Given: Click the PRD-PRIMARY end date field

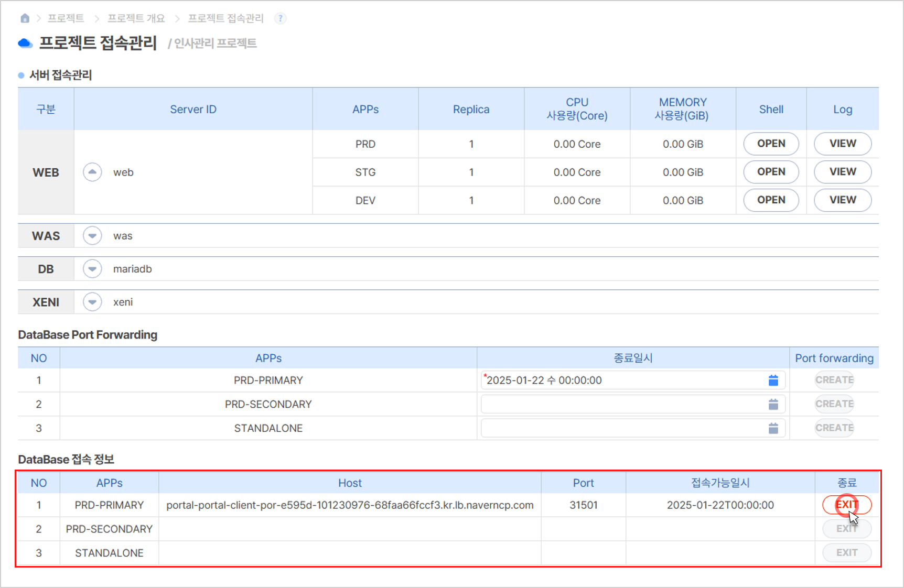Looking at the screenshot, I should click(x=633, y=380).
